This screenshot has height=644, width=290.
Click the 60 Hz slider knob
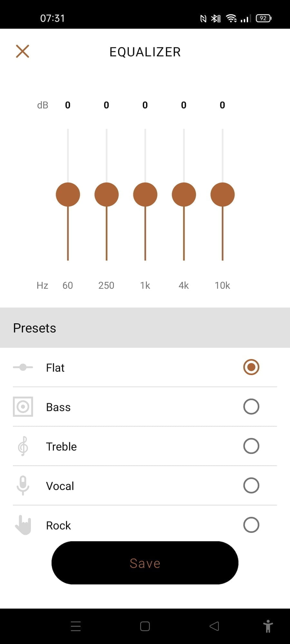pos(68,194)
